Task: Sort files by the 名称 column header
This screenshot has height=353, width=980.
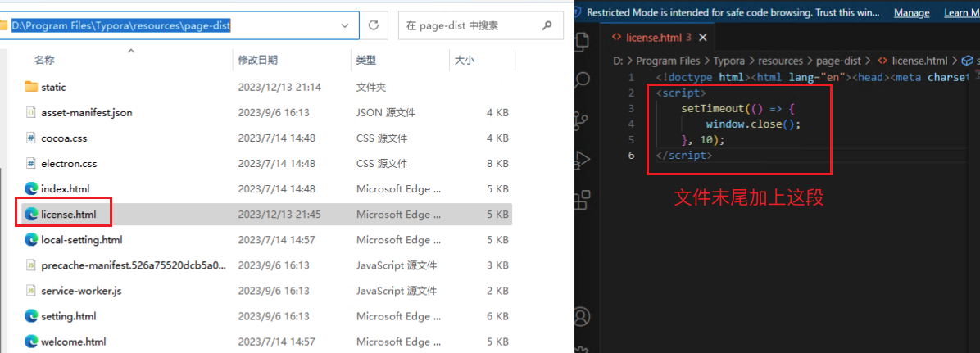Action: click(44, 60)
